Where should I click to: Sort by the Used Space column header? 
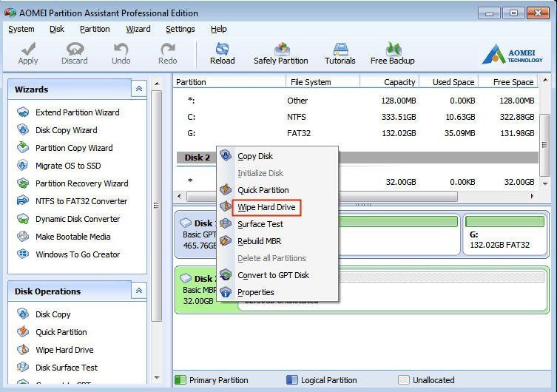coord(449,82)
